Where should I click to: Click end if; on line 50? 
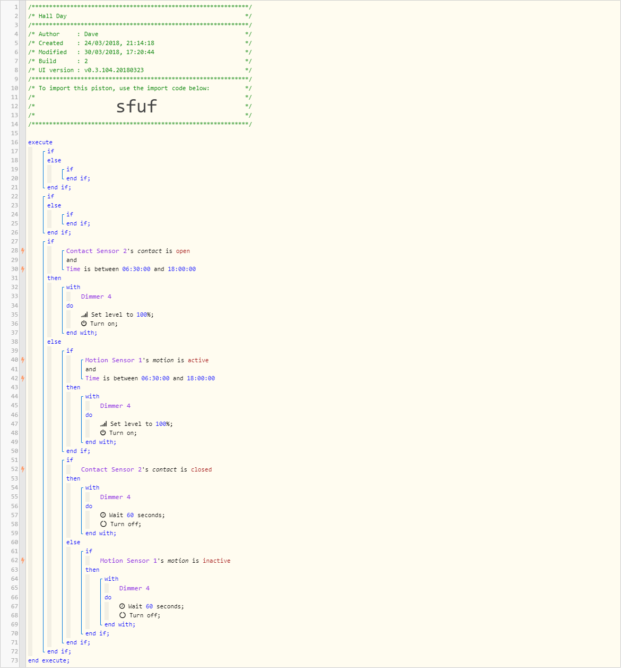(78, 451)
